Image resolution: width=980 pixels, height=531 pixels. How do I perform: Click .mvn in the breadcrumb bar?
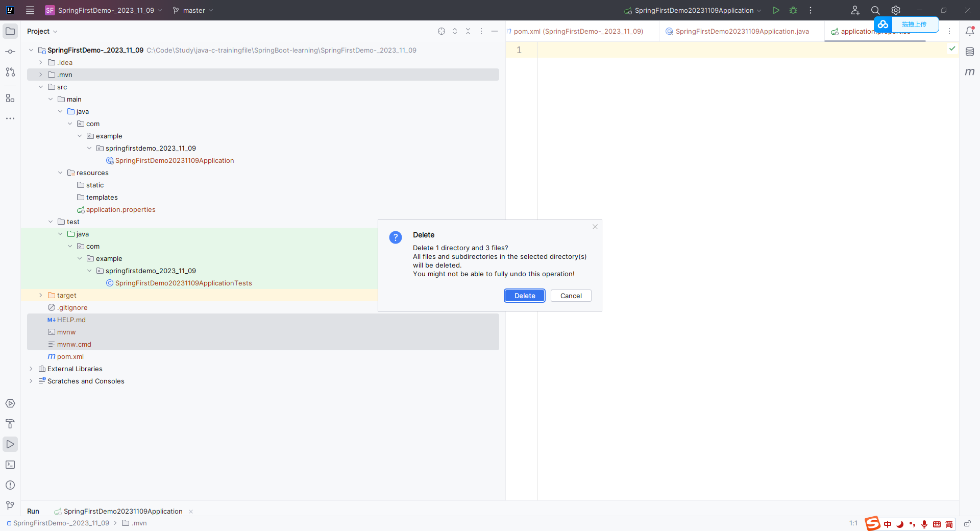[x=135, y=523]
